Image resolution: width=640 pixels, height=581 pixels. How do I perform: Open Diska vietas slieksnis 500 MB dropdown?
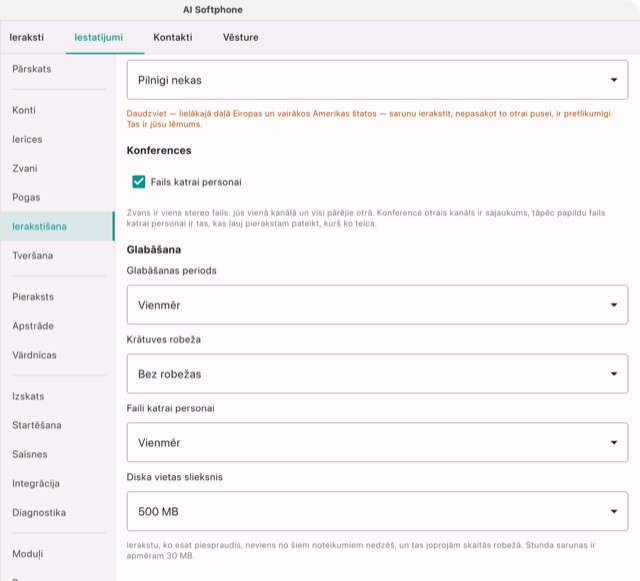pyautogui.click(x=377, y=511)
